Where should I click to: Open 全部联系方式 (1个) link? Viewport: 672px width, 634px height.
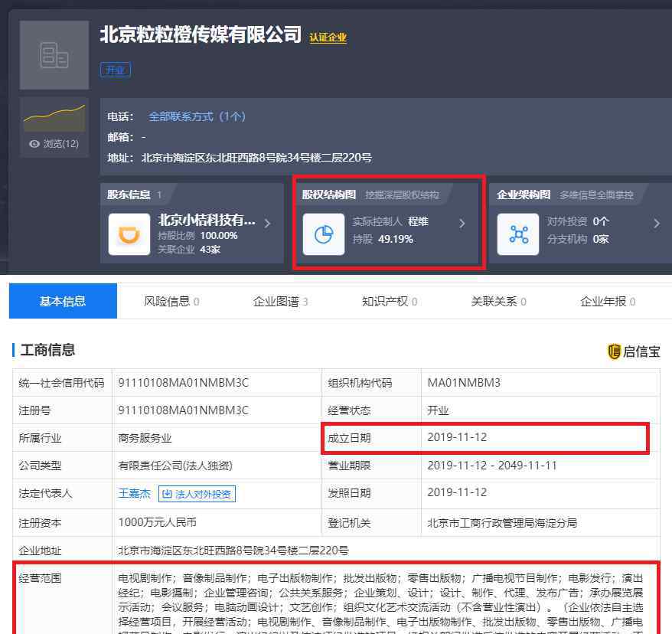pos(197,116)
